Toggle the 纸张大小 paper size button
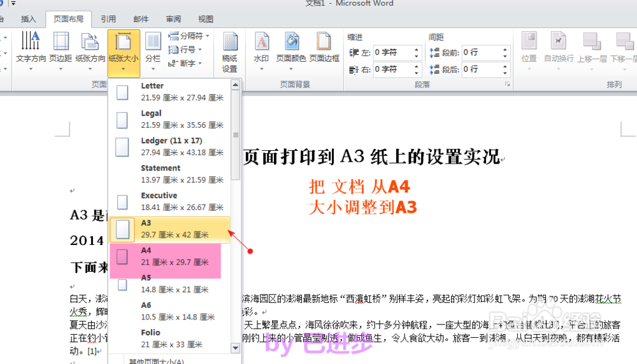The image size is (637, 364). point(124,53)
